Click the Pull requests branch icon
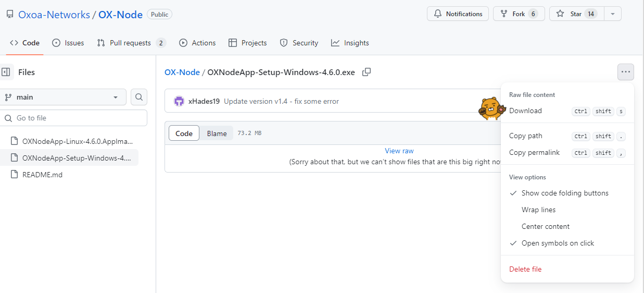This screenshot has height=293, width=644. click(x=101, y=43)
